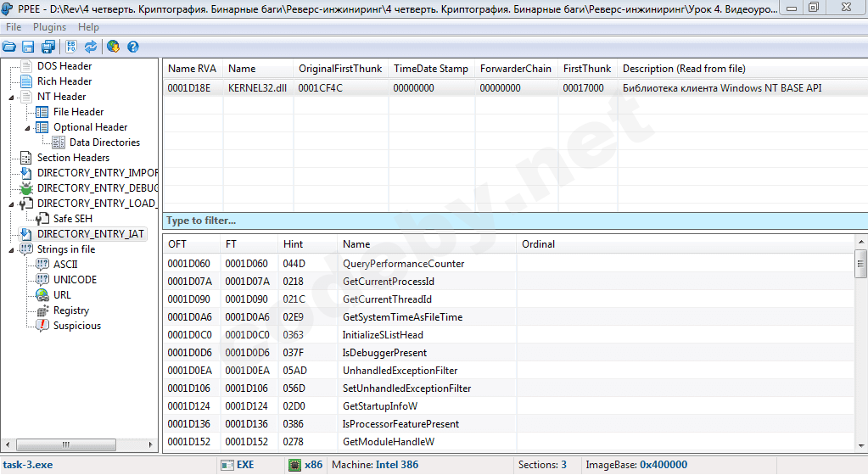The image size is (868, 475).
Task: Click the Save All toolbar icon
Action: (48, 47)
